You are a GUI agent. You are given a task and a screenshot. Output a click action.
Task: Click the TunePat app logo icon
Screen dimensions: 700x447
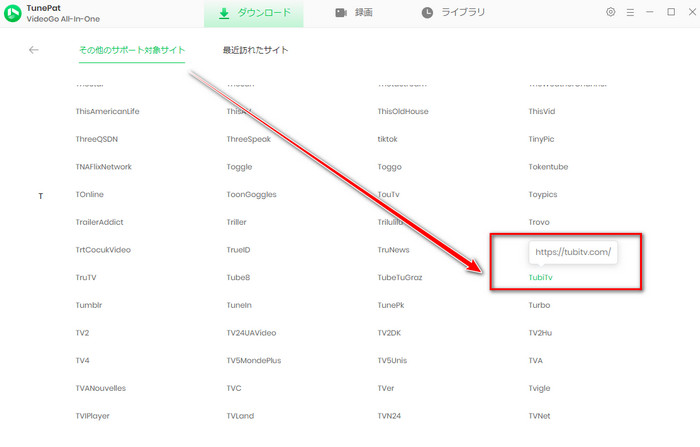coord(14,13)
